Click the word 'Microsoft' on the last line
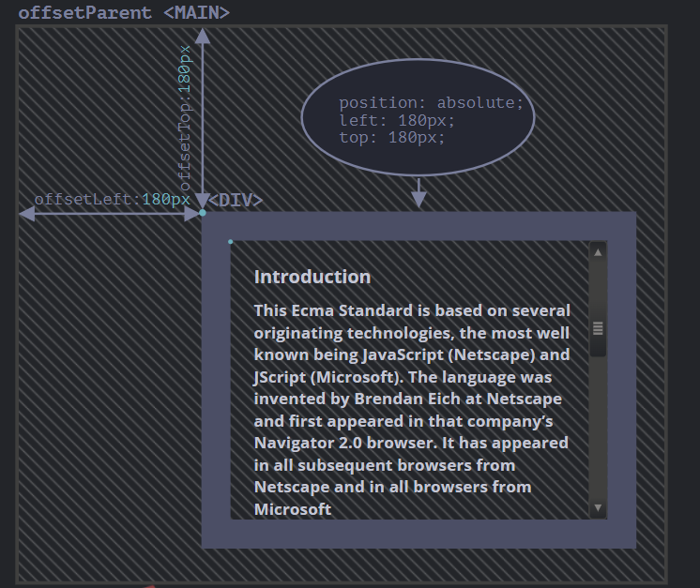The image size is (700, 588). [x=293, y=509]
